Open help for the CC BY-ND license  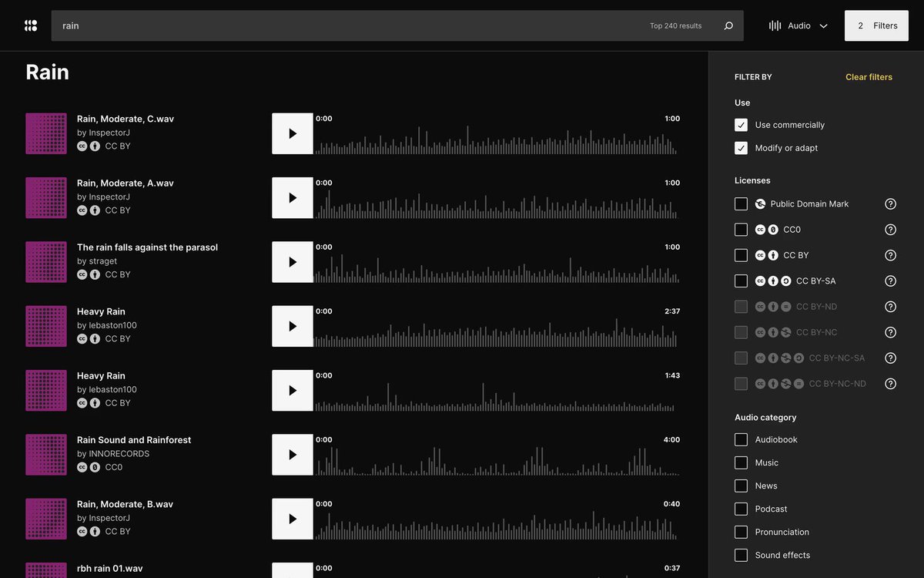click(x=890, y=307)
